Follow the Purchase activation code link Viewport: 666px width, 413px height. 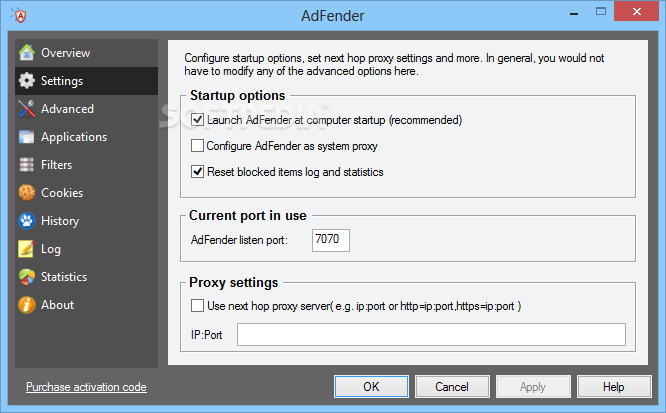click(86, 387)
